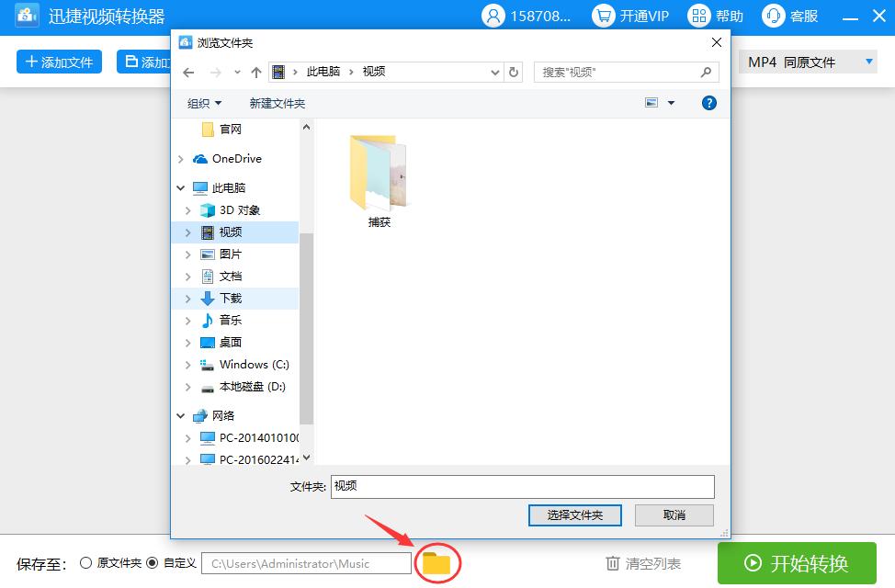This screenshot has height=588, width=895.
Task: Expand the address bar history dropdown
Action: 495,73
